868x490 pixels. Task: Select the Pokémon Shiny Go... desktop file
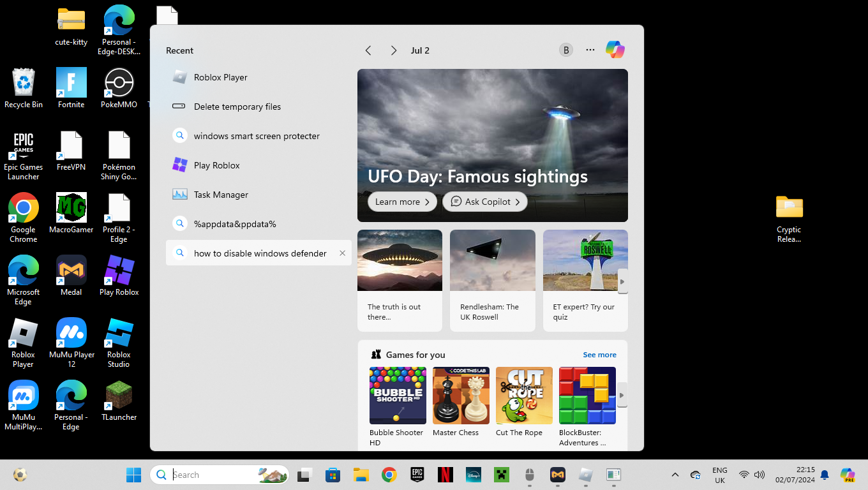[x=119, y=156]
